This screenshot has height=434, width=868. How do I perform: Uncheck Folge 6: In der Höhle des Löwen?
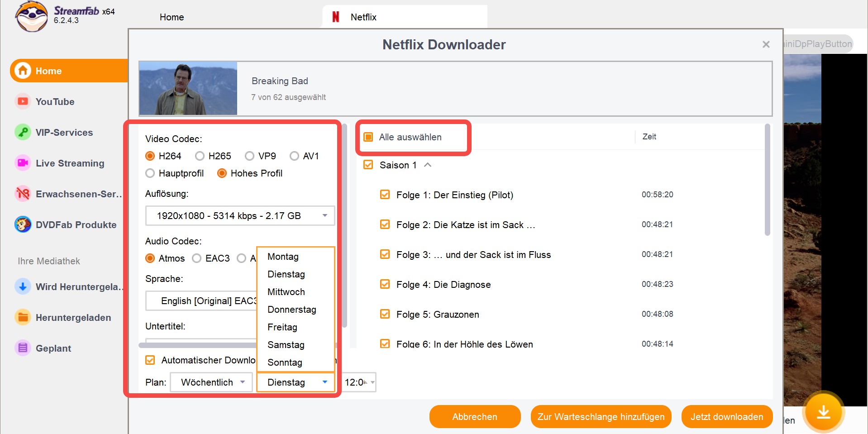[385, 344]
